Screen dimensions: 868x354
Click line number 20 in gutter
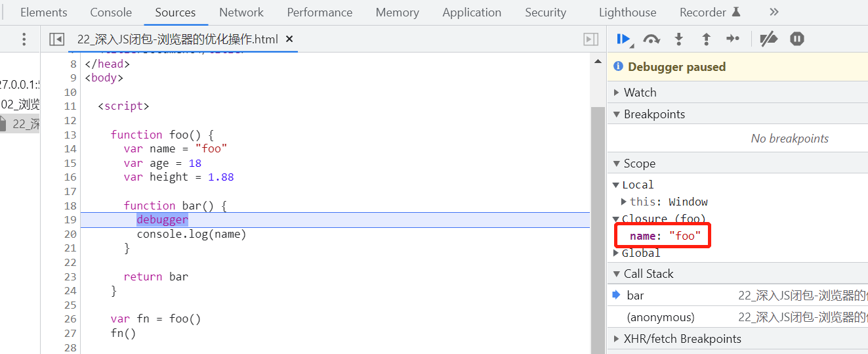pyautogui.click(x=70, y=234)
